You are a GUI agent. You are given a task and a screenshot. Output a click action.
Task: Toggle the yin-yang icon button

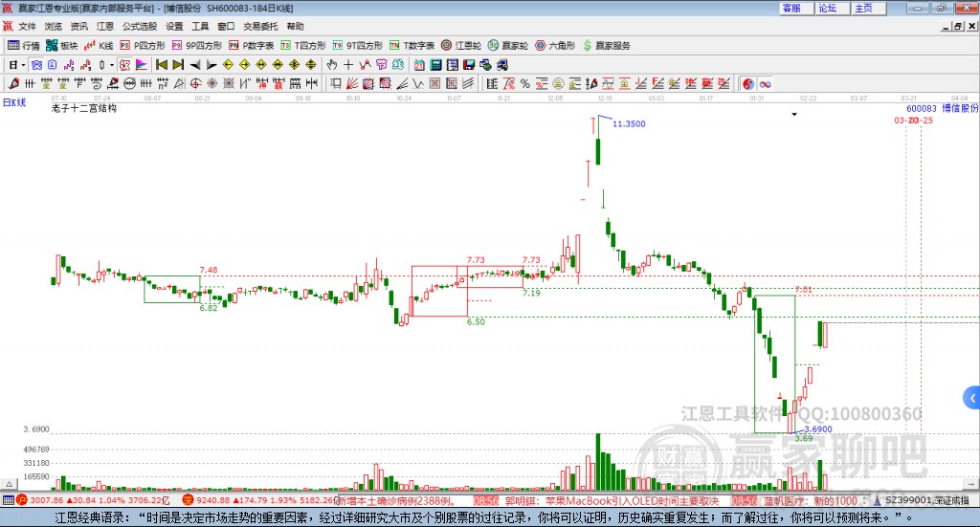748,83
